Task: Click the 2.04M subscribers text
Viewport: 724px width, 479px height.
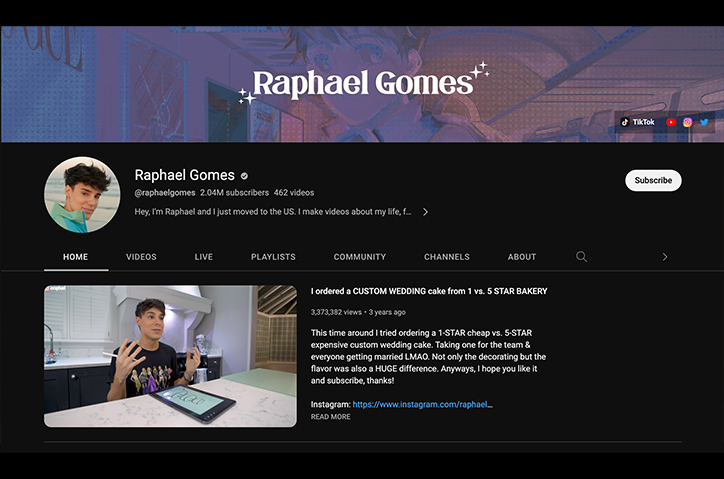Action: click(234, 193)
